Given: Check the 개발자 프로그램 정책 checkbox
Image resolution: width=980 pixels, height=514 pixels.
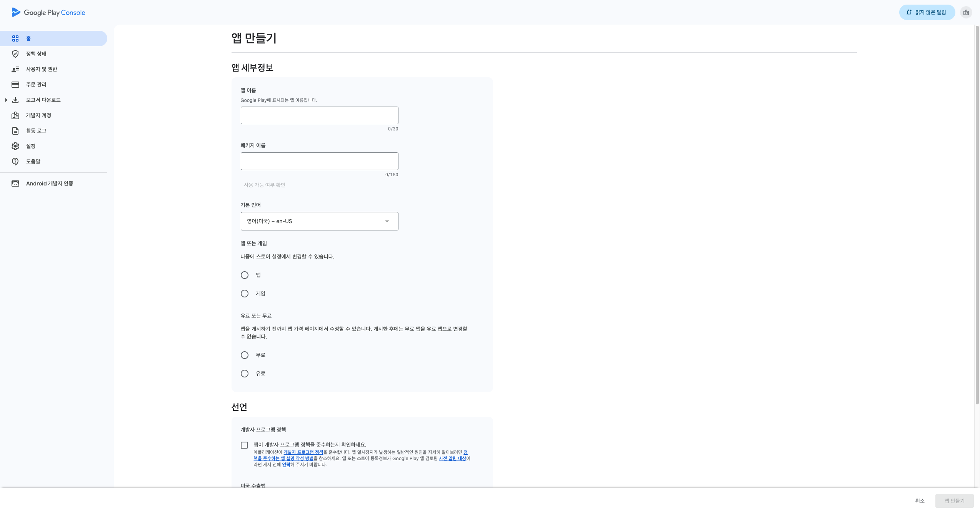Looking at the screenshot, I should pos(244,445).
